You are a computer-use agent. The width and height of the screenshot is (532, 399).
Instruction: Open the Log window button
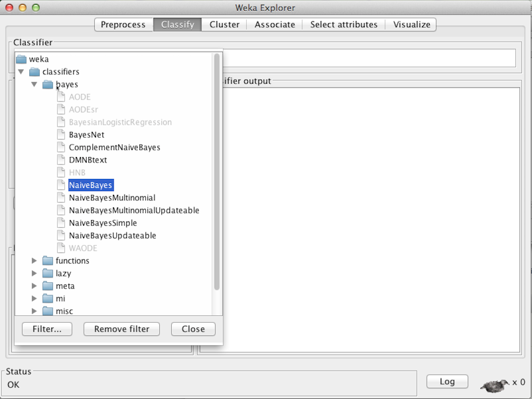pos(447,381)
